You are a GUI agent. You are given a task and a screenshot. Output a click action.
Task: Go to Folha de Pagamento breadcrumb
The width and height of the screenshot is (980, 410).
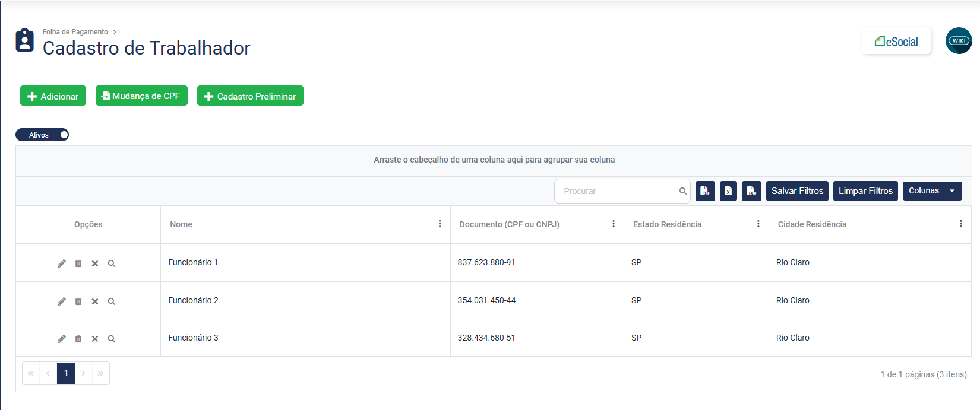(x=75, y=32)
